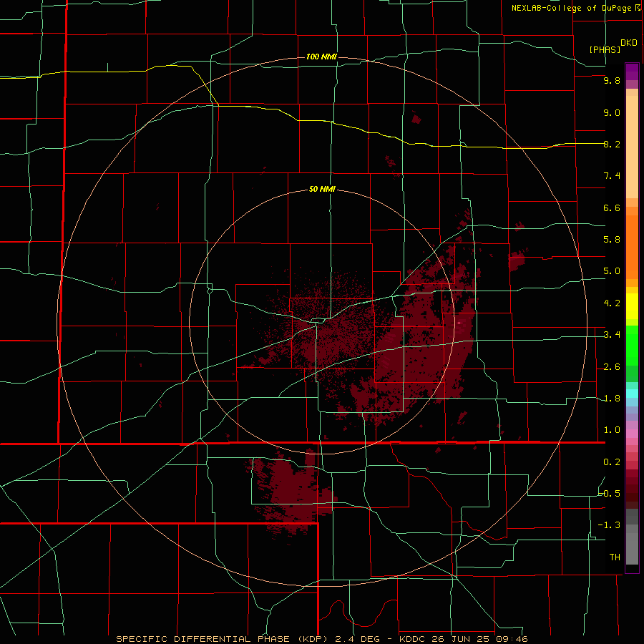Click the TH threshold label on the scale
Screen dimensions: 644x644
(x=615, y=557)
